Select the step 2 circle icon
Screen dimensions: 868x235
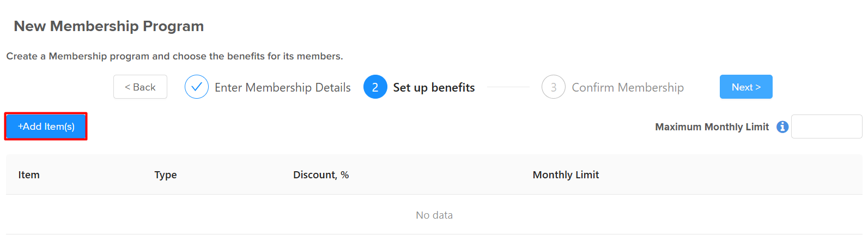point(375,87)
